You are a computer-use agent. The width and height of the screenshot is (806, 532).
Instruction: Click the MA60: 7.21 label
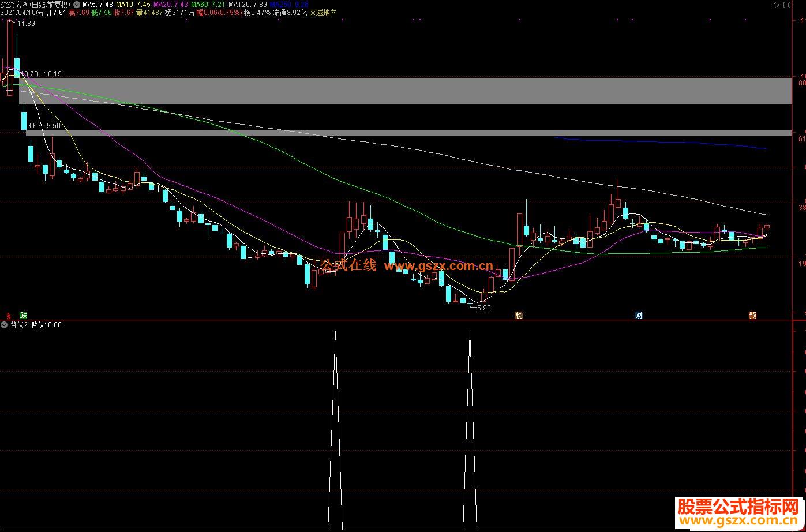tap(208, 4)
